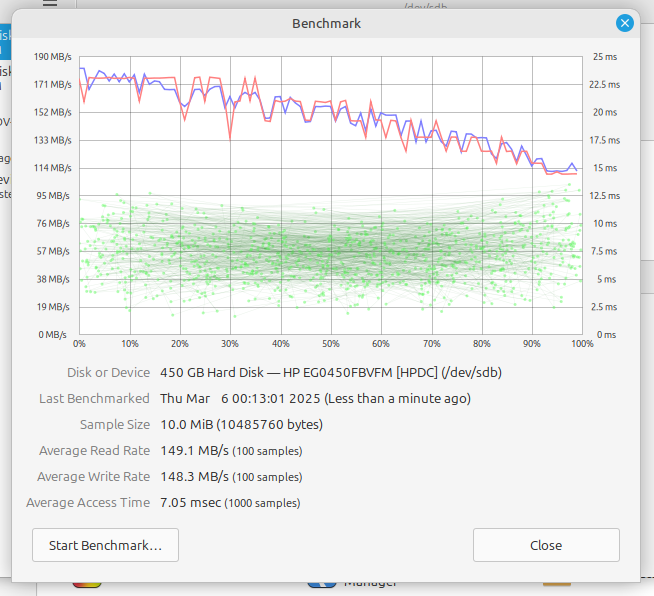Click the selected blue sidebar disk item
The width and height of the screenshot is (654, 596).
click(x=5, y=42)
